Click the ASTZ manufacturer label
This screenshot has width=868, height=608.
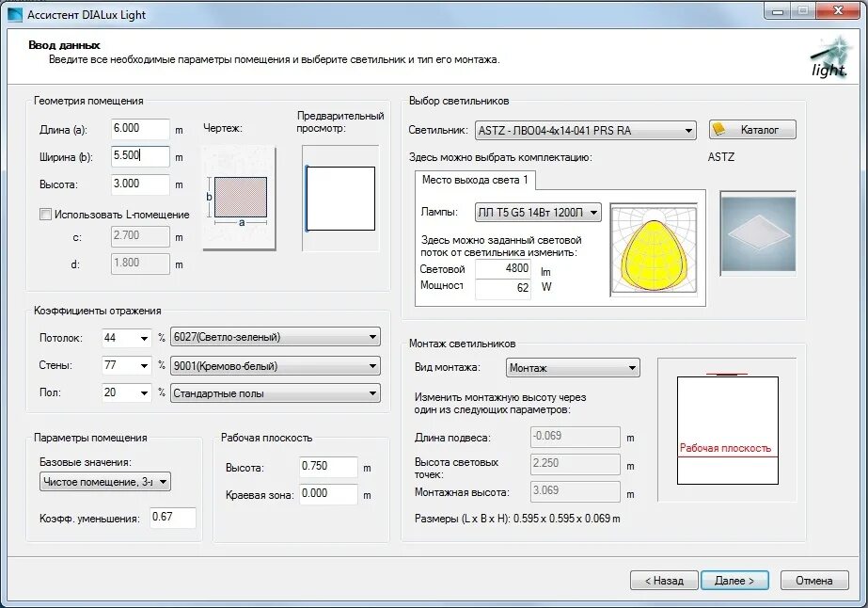[720, 157]
